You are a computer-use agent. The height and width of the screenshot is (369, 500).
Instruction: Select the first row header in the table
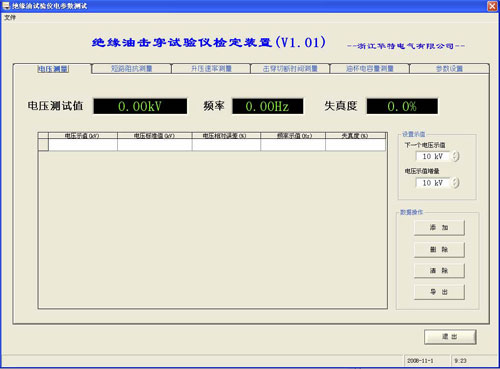pyautogui.click(x=43, y=145)
